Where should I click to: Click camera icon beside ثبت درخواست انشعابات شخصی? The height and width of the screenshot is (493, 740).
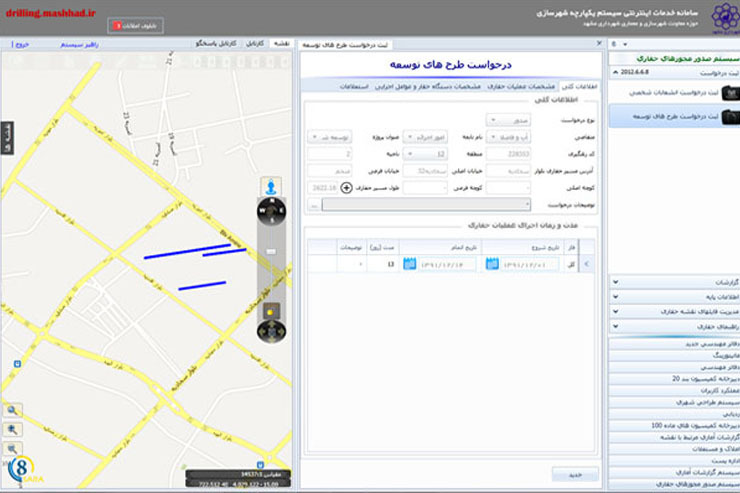[x=731, y=93]
